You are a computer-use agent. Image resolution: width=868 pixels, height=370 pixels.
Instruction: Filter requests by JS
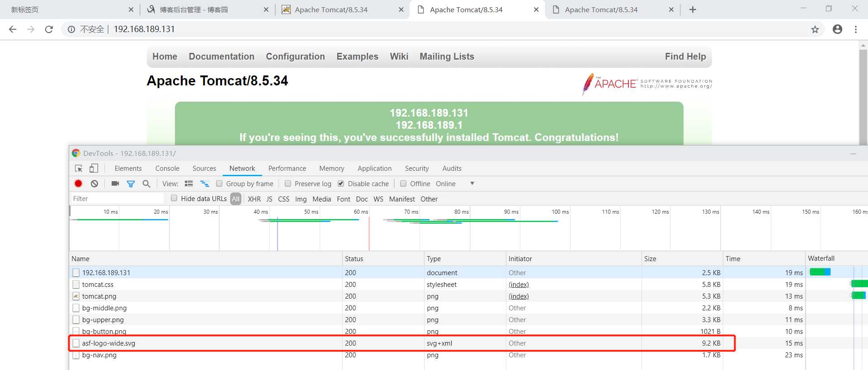[269, 199]
